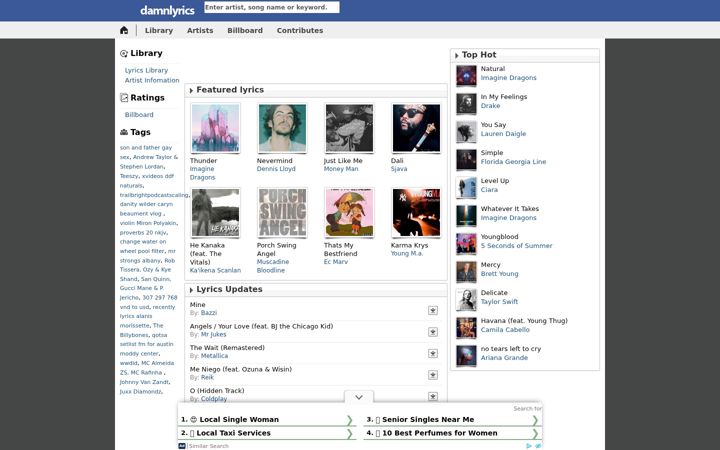Open the Contributes menu item
This screenshot has height=450, width=720.
click(x=300, y=30)
